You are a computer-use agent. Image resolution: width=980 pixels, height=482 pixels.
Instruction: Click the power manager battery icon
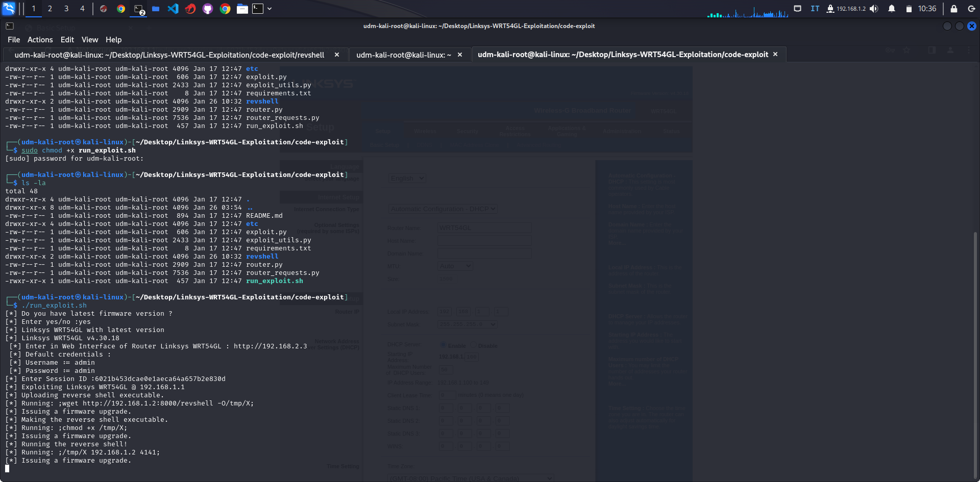pyautogui.click(x=909, y=9)
